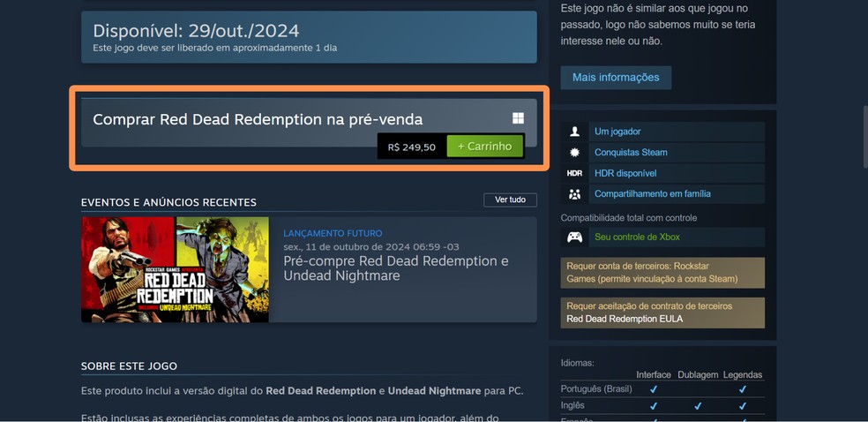
Task: Click the Inglês Dublagem checkmark
Action: 698,406
